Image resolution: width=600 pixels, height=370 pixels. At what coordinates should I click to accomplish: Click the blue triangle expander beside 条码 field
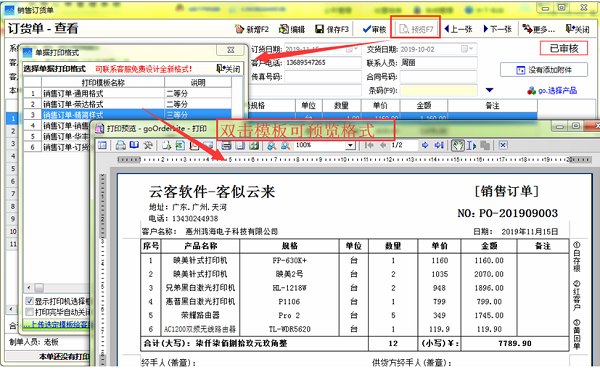coord(489,90)
